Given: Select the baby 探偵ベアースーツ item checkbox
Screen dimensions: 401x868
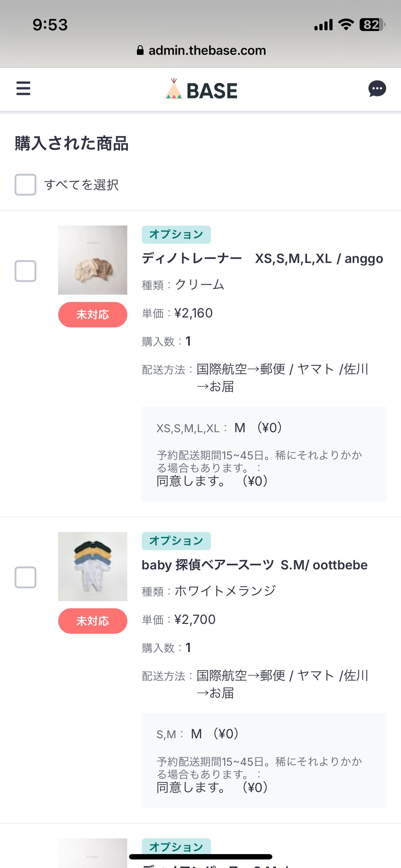Looking at the screenshot, I should 25,577.
